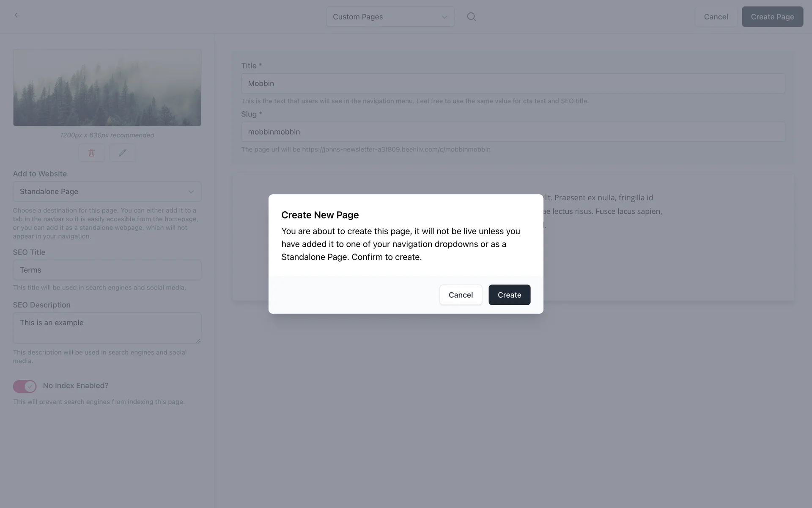Focus the Slug input field
Image resolution: width=812 pixels, height=508 pixels.
[513, 132]
